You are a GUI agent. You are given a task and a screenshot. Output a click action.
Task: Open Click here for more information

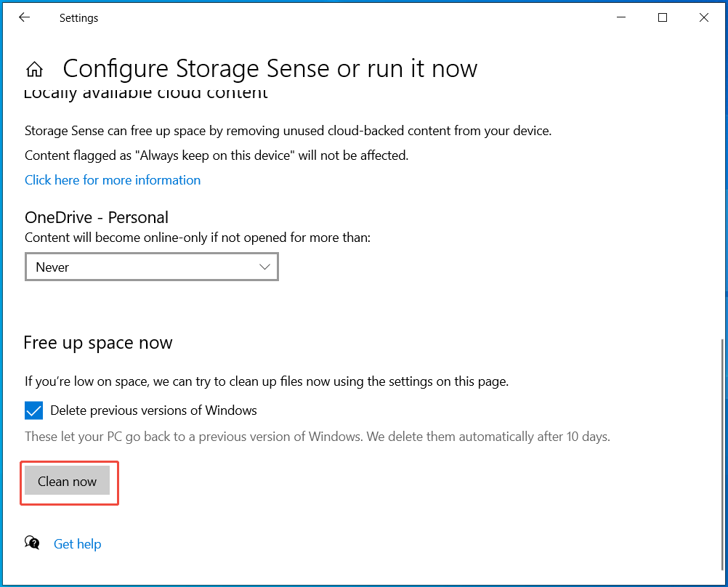coord(113,179)
